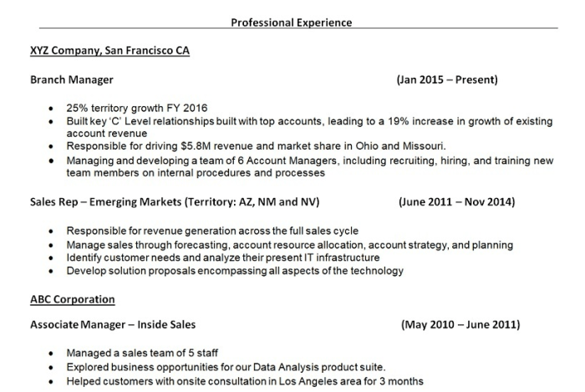This screenshot has height=392, width=585.
Task: Click the (May 2010 – June 2011) dates
Action: pos(460,324)
